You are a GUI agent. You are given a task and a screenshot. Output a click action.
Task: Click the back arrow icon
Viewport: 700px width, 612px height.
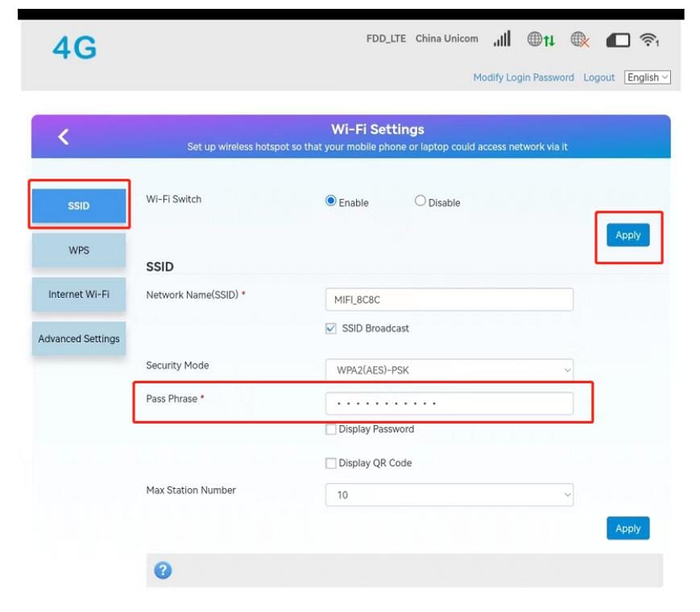pyautogui.click(x=64, y=137)
